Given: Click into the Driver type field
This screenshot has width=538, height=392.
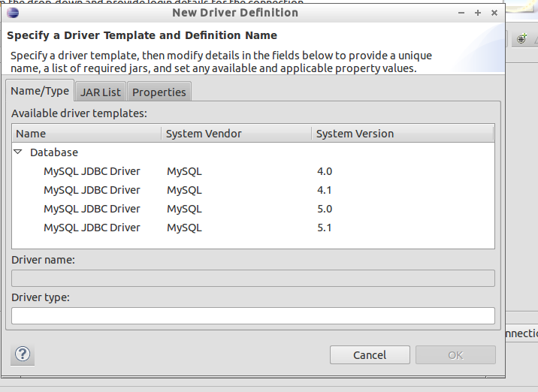Looking at the screenshot, I should pos(252,315).
